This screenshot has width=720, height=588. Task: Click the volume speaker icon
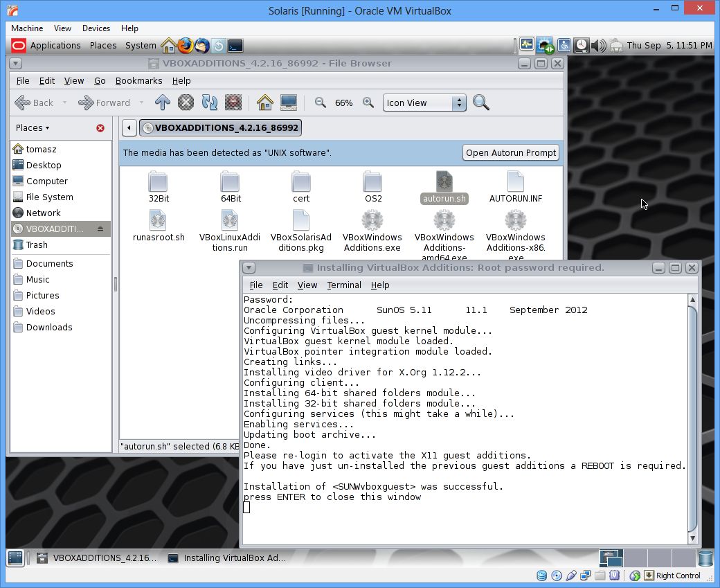598,45
